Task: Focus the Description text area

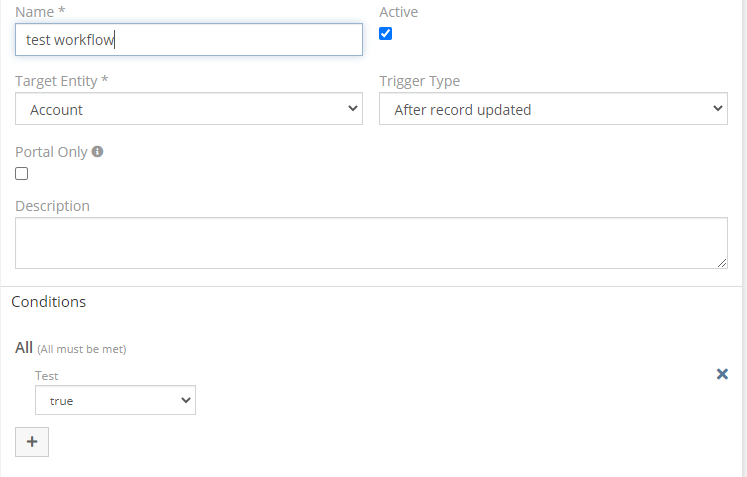Action: [x=371, y=243]
